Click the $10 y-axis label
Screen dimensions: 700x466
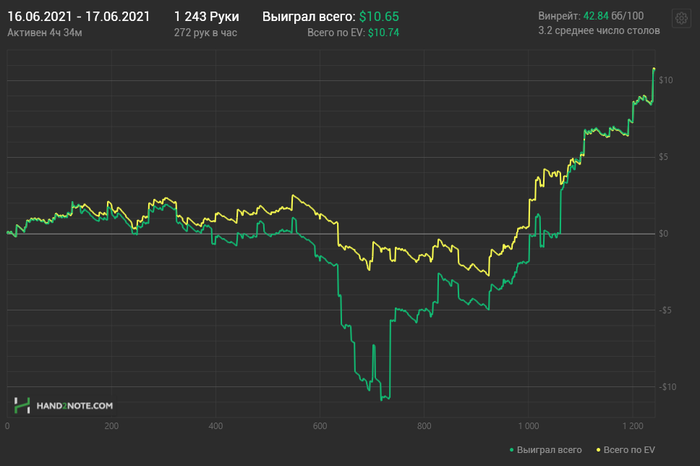click(666, 80)
